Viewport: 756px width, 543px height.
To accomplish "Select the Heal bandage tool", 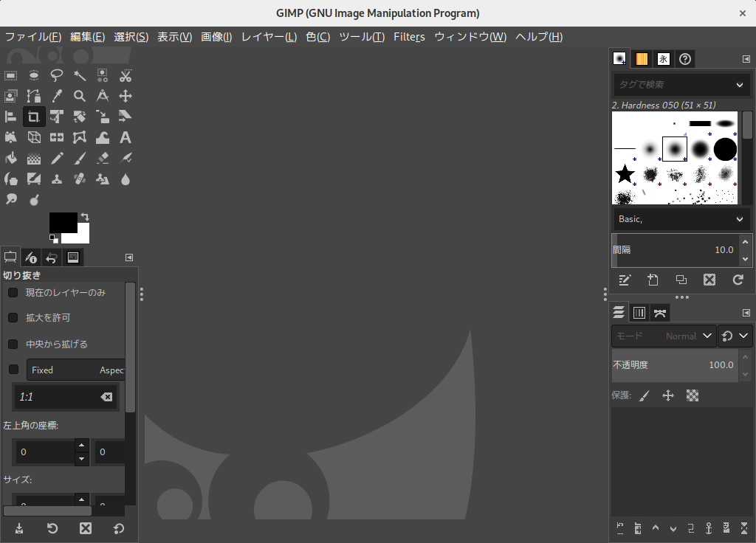I will click(x=80, y=179).
